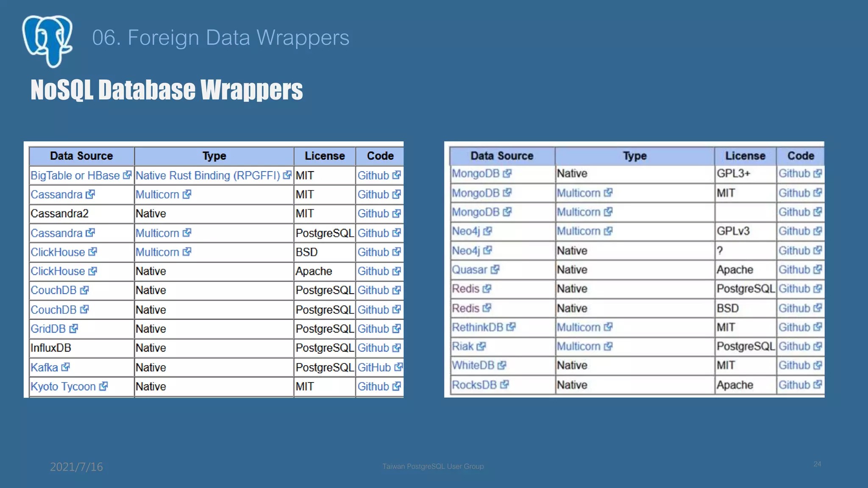Open Github link in Quasar row
868x488 pixels.
point(794,270)
